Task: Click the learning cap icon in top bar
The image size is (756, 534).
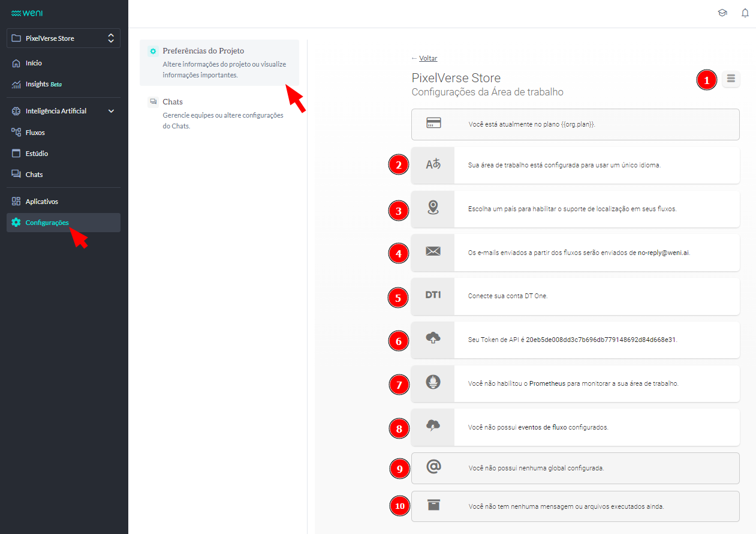Action: click(x=722, y=13)
